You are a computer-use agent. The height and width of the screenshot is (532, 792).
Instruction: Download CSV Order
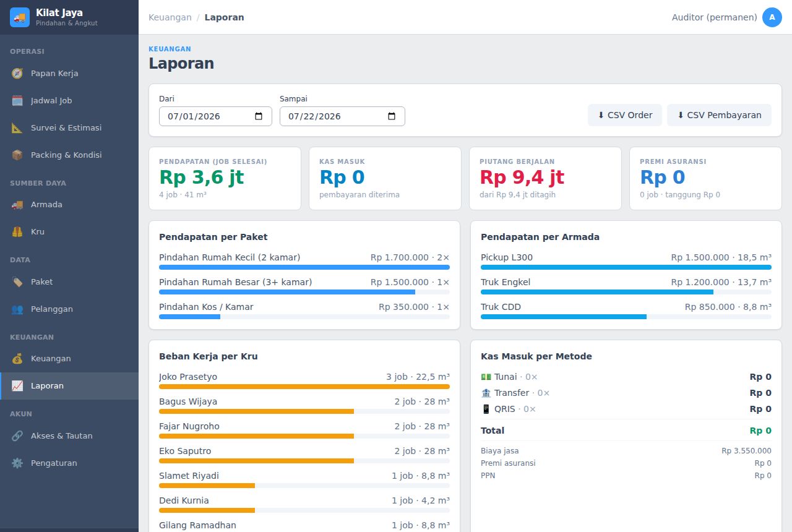pyautogui.click(x=625, y=115)
